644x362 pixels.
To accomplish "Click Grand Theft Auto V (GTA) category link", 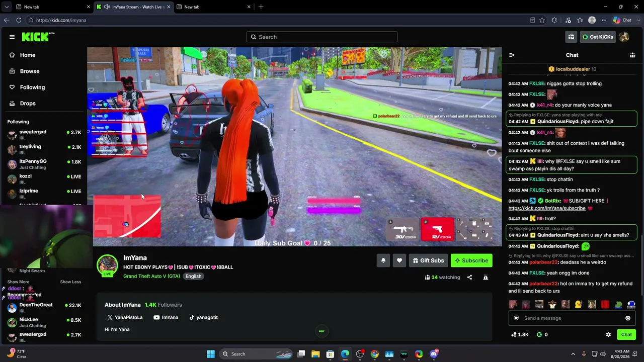I will pos(151,277).
